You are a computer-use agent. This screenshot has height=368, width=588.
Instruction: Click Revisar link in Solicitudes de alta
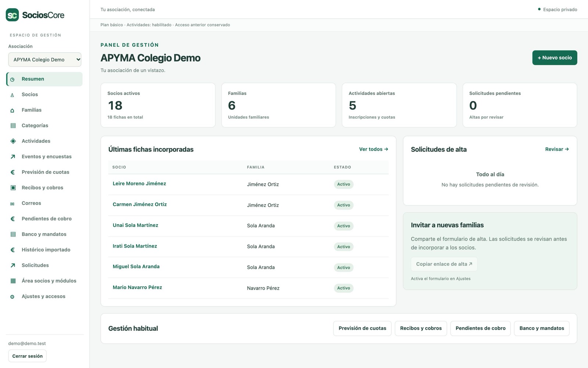[x=557, y=149]
